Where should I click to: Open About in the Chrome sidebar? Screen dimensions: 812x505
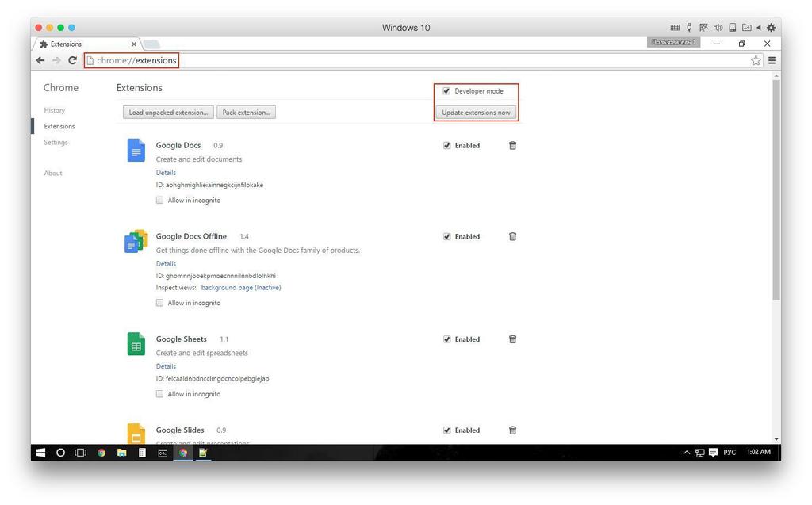coord(53,174)
